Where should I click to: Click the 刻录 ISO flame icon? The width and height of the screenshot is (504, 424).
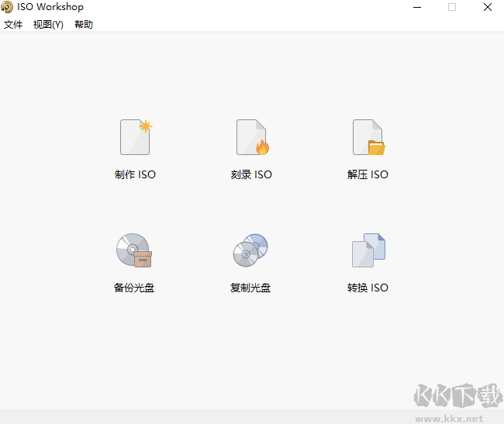coord(253,137)
